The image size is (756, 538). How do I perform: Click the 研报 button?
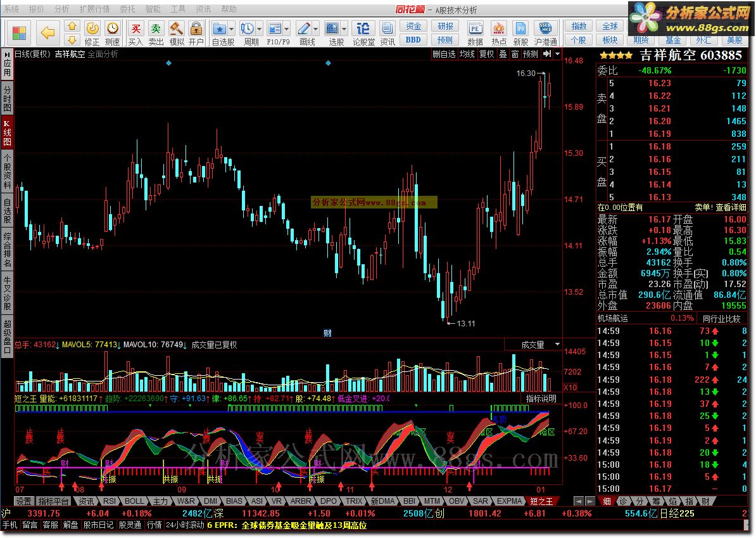tap(445, 26)
